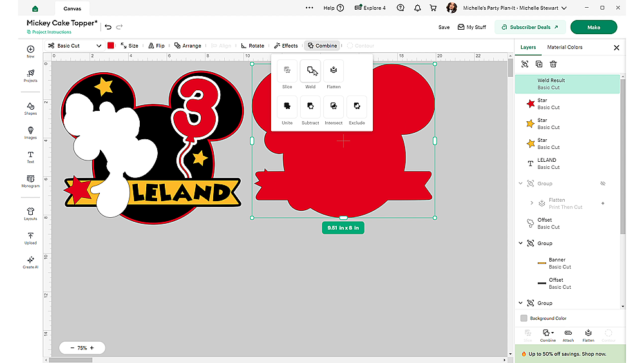Open the Upload panel
This screenshot has height=363, width=644.
pos(30,238)
